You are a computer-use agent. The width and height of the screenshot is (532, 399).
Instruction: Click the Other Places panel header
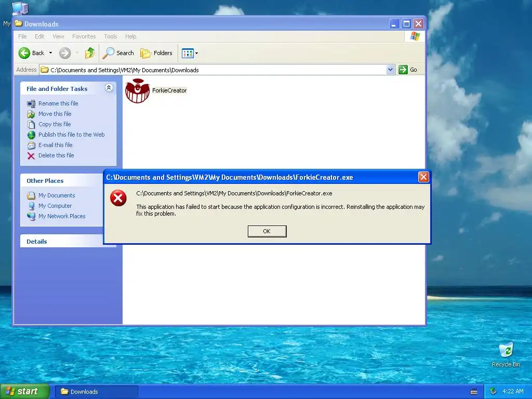62,181
